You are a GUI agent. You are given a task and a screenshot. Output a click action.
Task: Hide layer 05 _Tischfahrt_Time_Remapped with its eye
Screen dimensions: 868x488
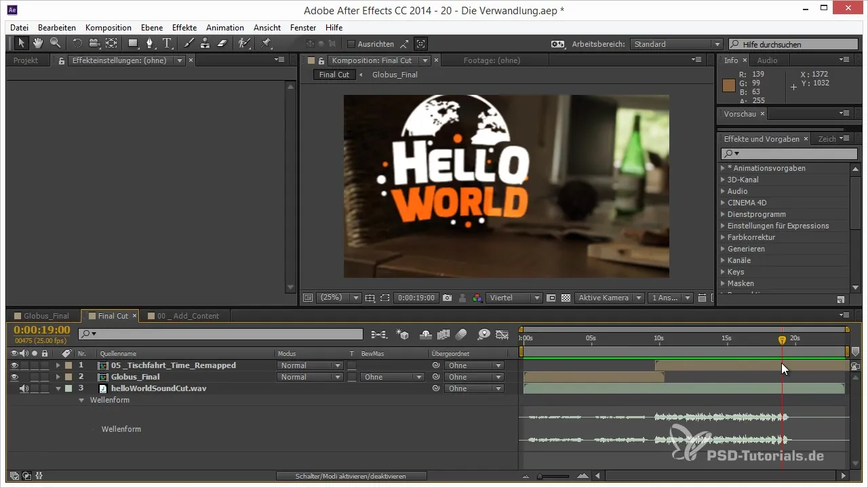point(14,365)
